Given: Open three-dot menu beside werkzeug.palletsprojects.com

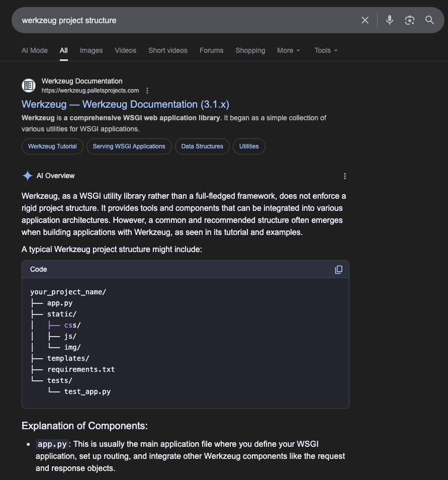Looking at the screenshot, I should click(147, 91).
